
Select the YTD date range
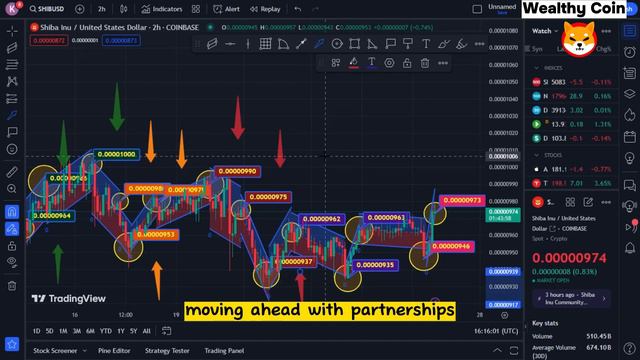pos(106,331)
